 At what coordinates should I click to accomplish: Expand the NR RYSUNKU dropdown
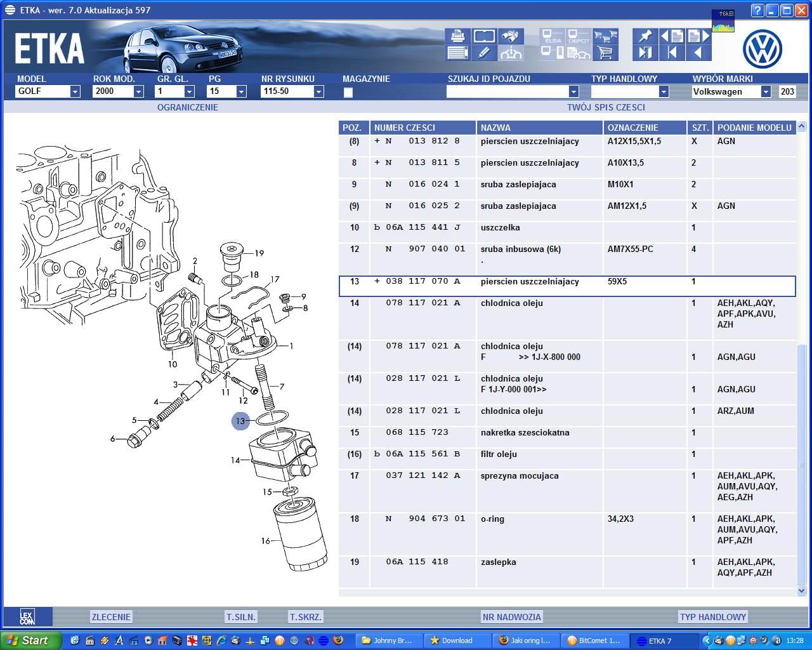coord(318,91)
